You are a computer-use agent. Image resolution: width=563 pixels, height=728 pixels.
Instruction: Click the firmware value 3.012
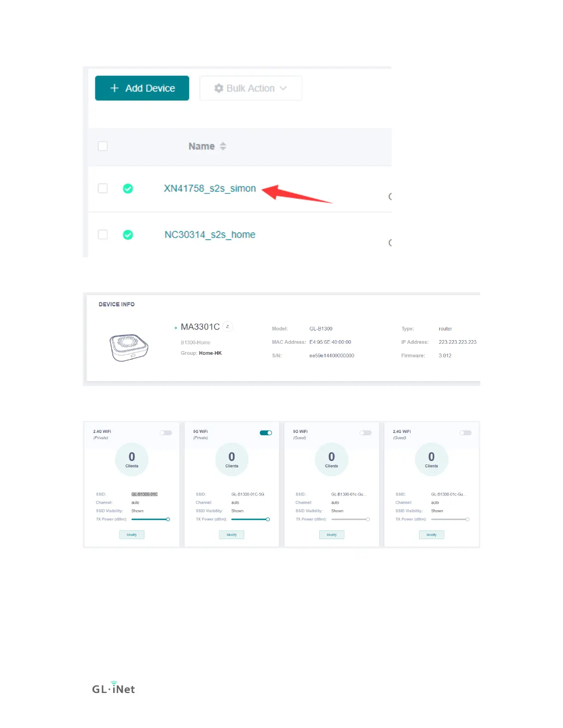click(445, 356)
